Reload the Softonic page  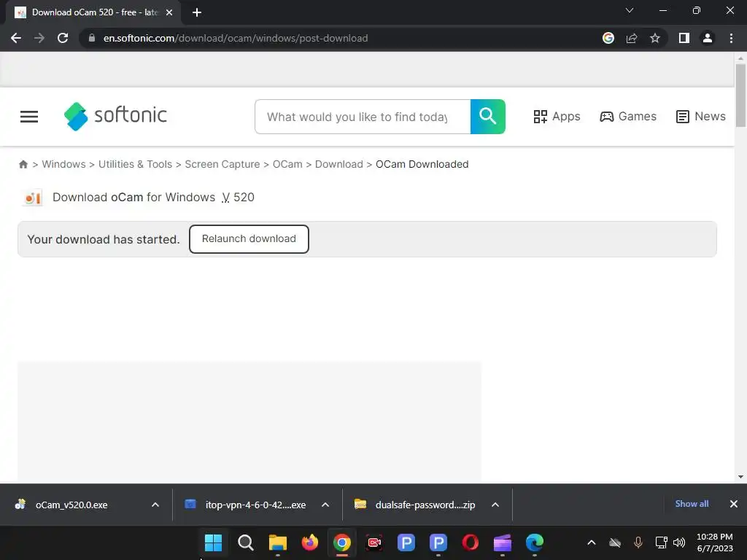(x=63, y=38)
